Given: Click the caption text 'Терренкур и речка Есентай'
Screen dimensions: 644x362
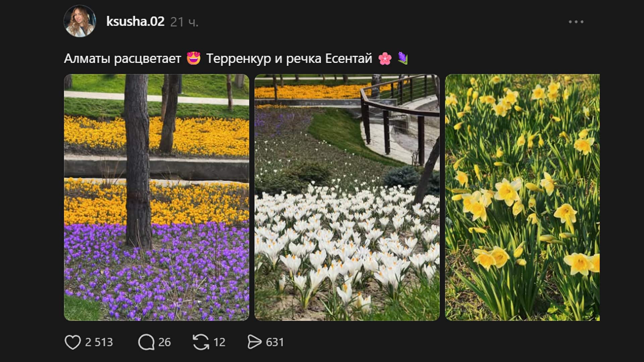Looking at the screenshot, I should 289,59.
